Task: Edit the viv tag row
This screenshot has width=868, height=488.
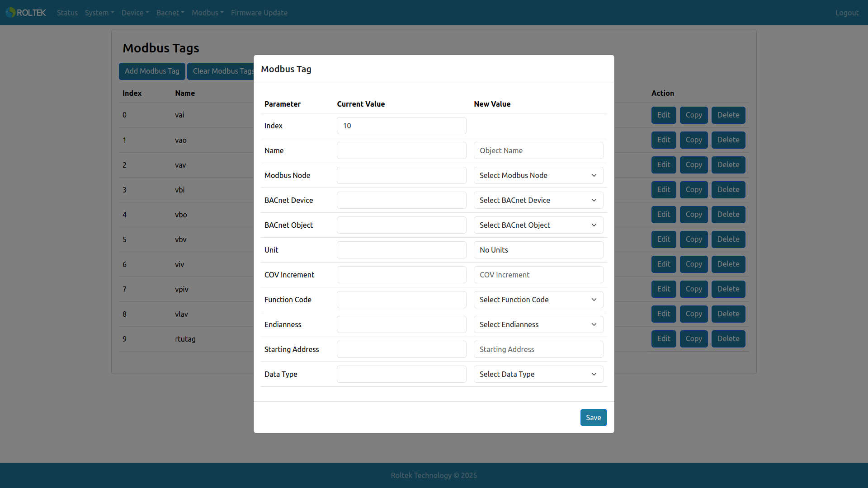Action: point(664,264)
